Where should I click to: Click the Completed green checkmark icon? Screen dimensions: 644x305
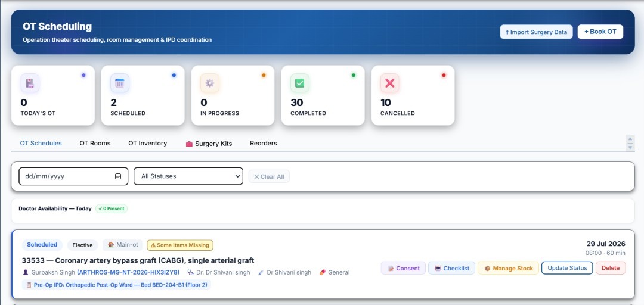pos(300,83)
